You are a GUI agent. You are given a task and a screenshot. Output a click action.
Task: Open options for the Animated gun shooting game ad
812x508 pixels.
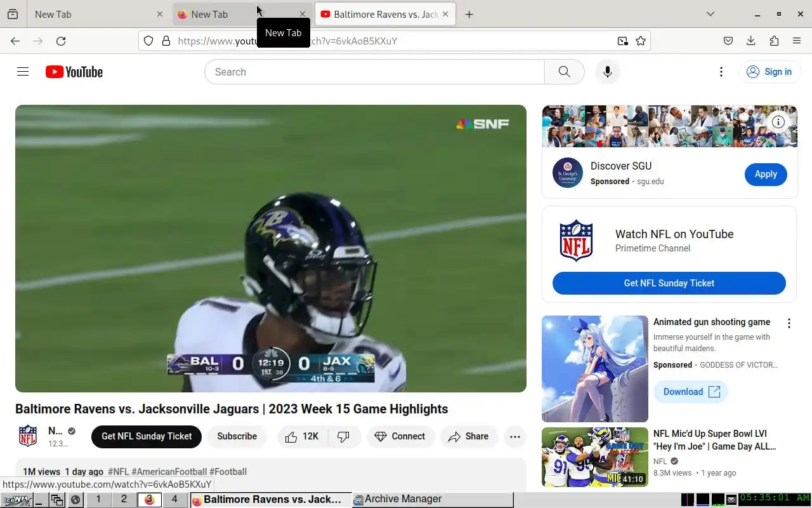[789, 323]
